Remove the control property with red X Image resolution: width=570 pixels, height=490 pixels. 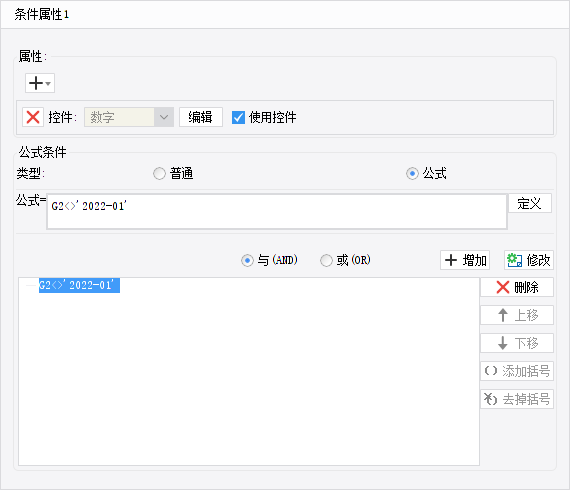coord(33,117)
